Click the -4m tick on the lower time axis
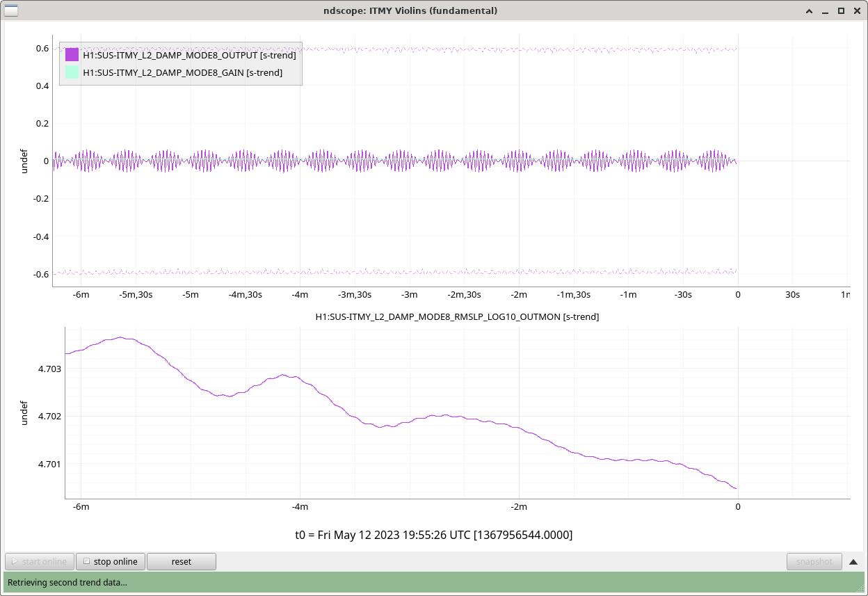This screenshot has height=596, width=868. point(299,506)
